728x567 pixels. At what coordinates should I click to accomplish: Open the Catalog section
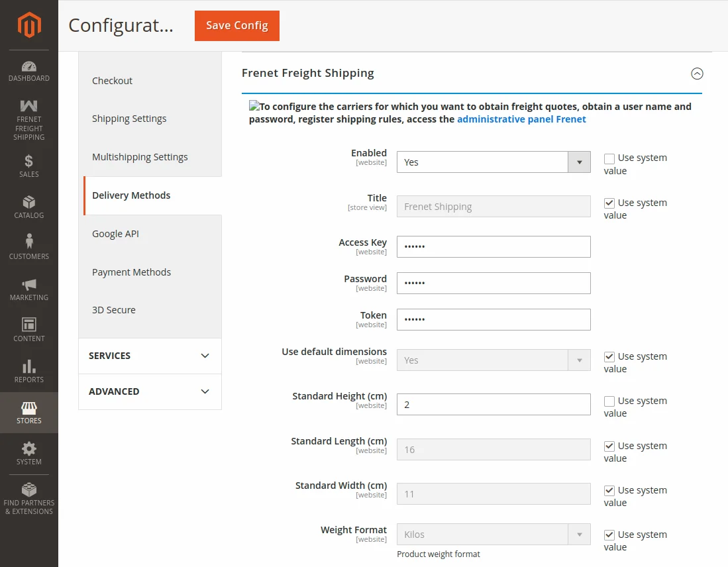(x=28, y=206)
